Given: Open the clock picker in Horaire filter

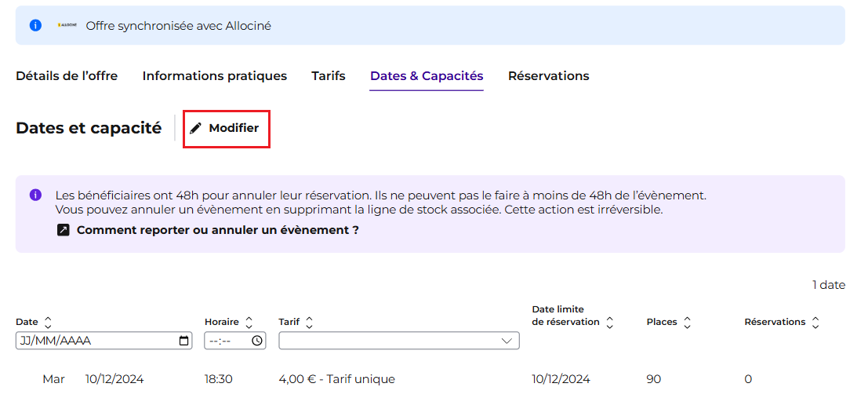Looking at the screenshot, I should pyautogui.click(x=257, y=341).
